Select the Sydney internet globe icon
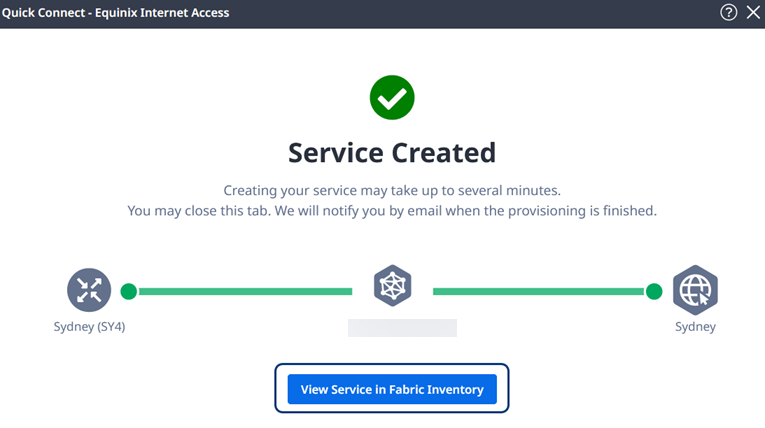The height and width of the screenshot is (428, 765). 695,290
